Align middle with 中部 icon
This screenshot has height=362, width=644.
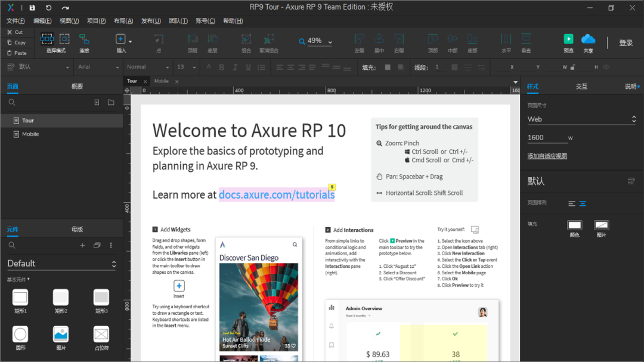pos(453,39)
